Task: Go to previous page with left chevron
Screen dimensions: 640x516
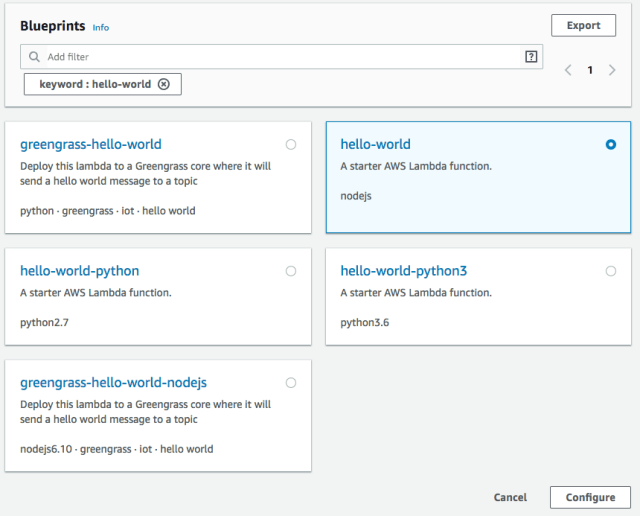Action: tap(568, 70)
